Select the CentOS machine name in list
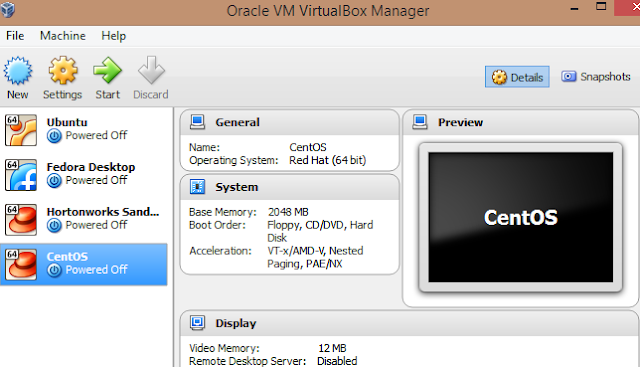Image resolution: width=640 pixels, height=367 pixels. coord(67,257)
